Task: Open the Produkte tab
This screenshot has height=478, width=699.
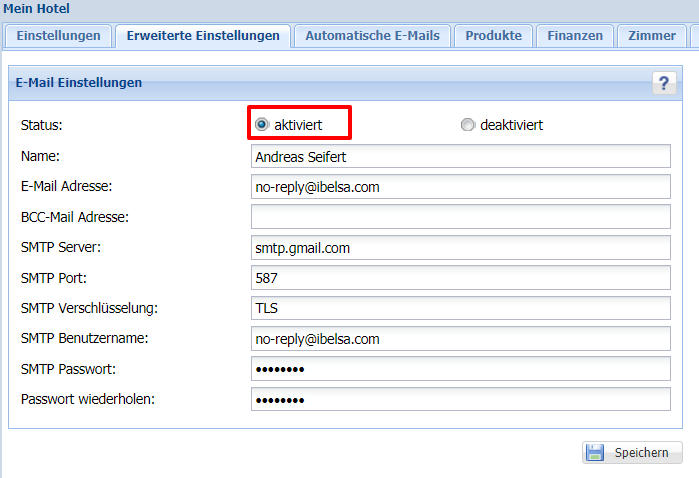Action: point(494,36)
